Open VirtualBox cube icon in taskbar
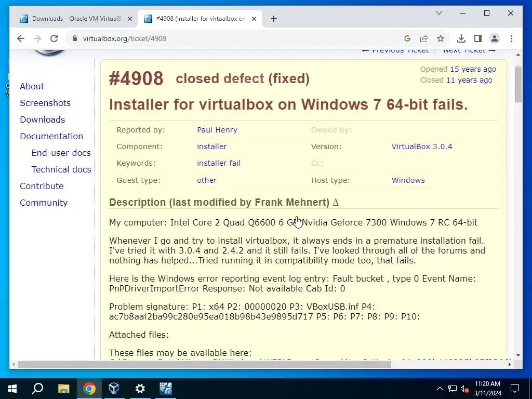 point(114,389)
